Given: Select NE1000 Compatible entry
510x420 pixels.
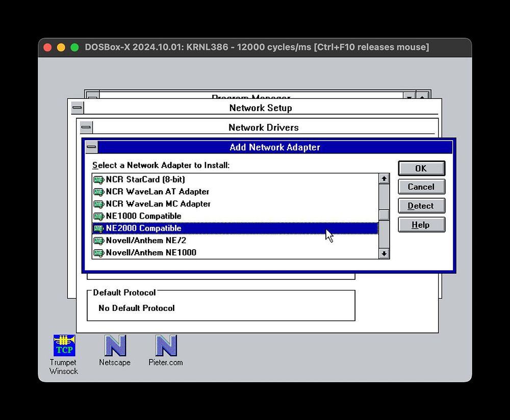Looking at the screenshot, I should point(235,216).
